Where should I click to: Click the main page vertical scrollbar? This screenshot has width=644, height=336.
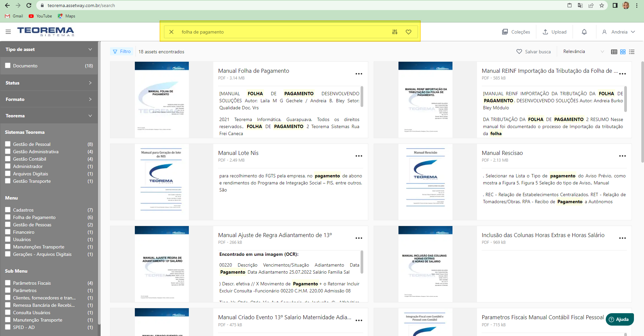[x=642, y=112]
